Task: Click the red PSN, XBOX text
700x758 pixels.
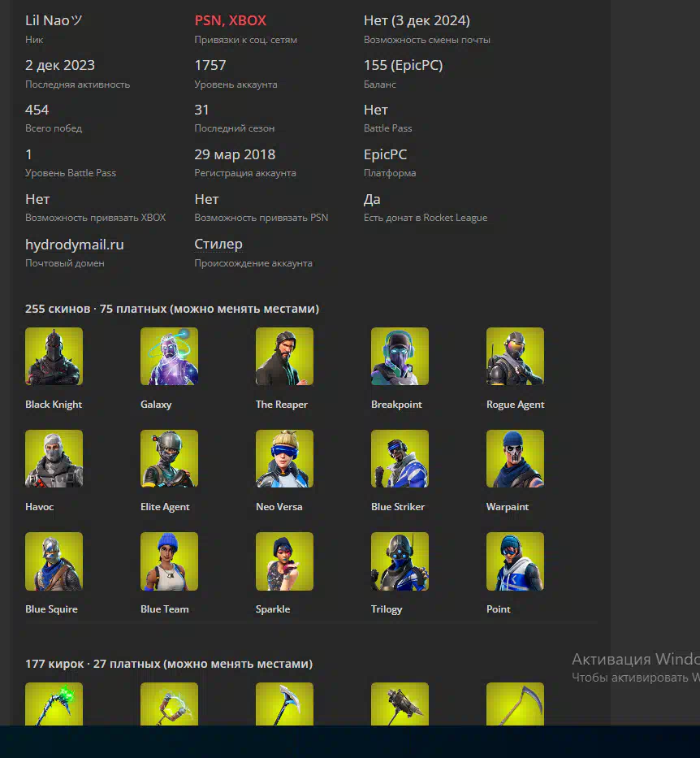Action: point(230,20)
